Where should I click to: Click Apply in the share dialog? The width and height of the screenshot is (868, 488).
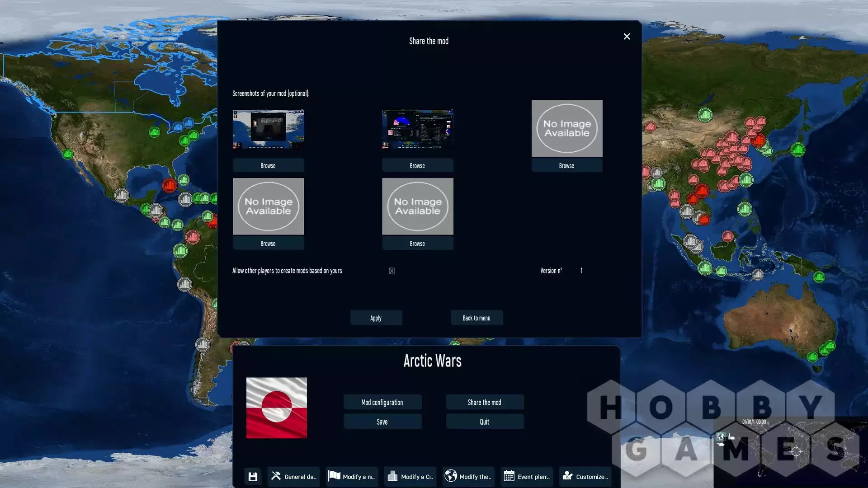click(x=376, y=318)
